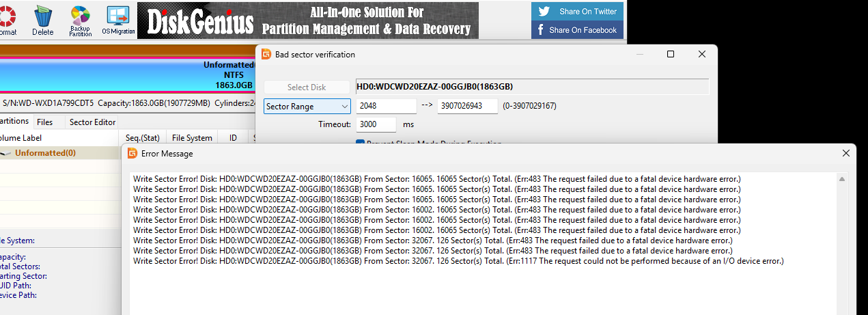Click the start sector field showing 2048
The height and width of the screenshot is (315, 868).
[x=387, y=107]
